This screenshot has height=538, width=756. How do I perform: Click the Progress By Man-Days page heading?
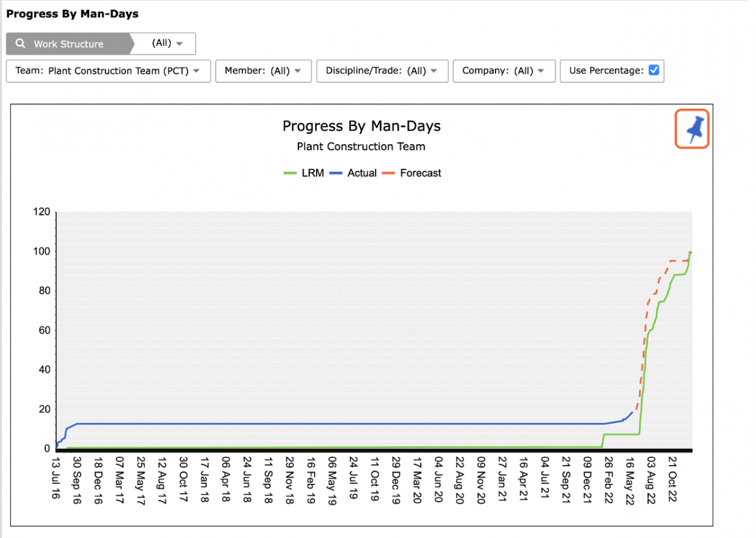click(72, 14)
